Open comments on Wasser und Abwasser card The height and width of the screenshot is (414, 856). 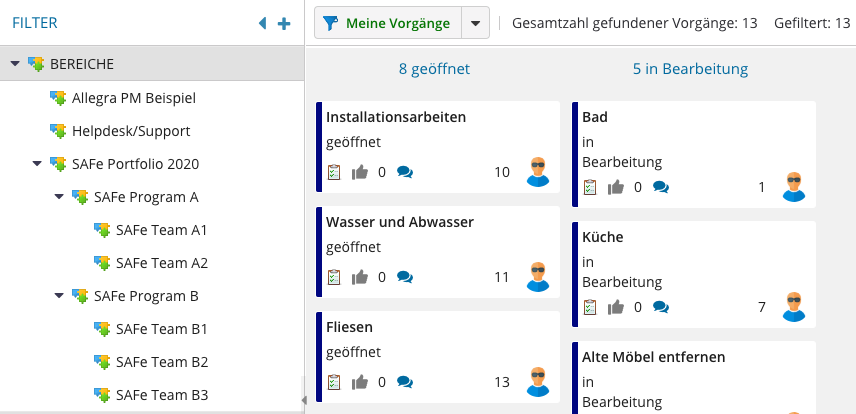coord(404,277)
